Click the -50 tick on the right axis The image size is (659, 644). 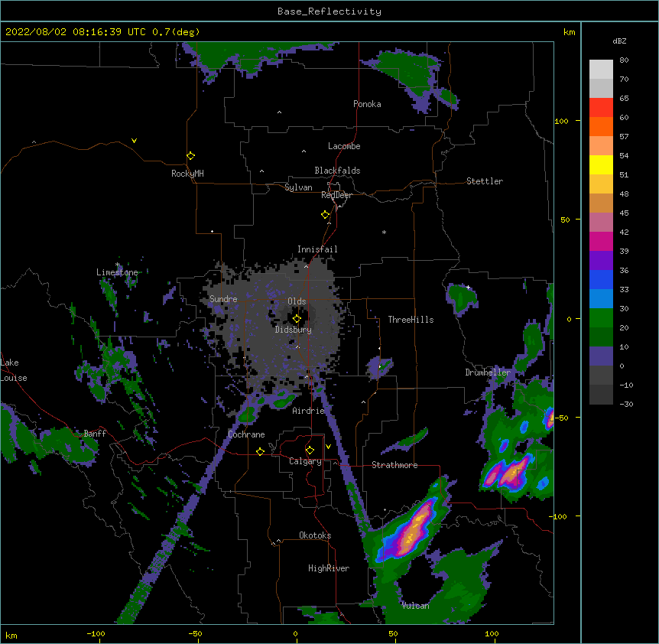coord(561,418)
